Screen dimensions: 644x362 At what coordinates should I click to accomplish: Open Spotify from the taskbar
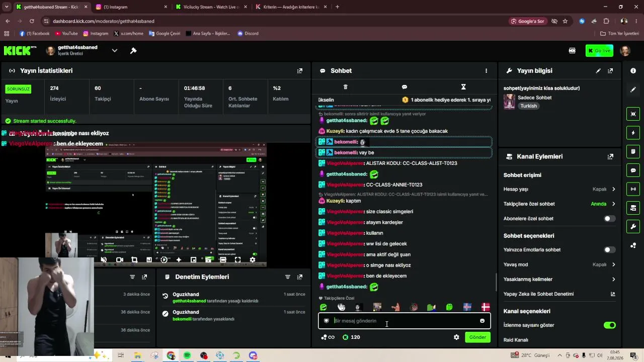pyautogui.click(x=187, y=355)
